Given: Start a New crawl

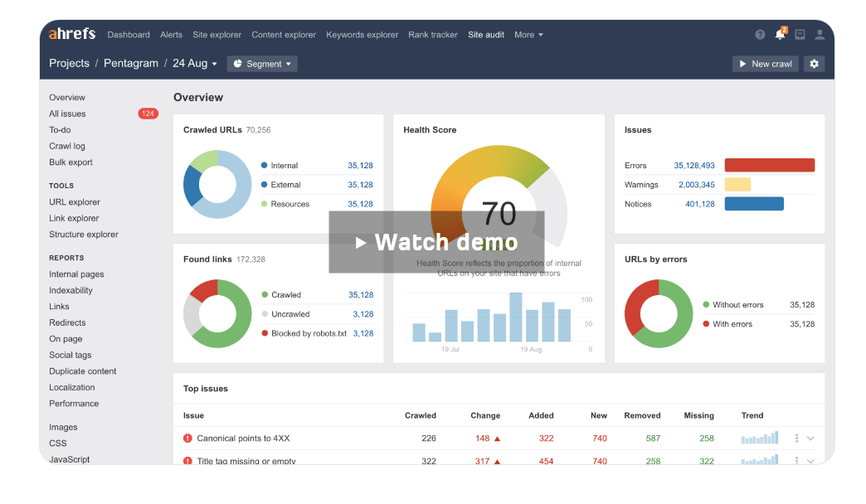Looking at the screenshot, I should click(x=766, y=64).
